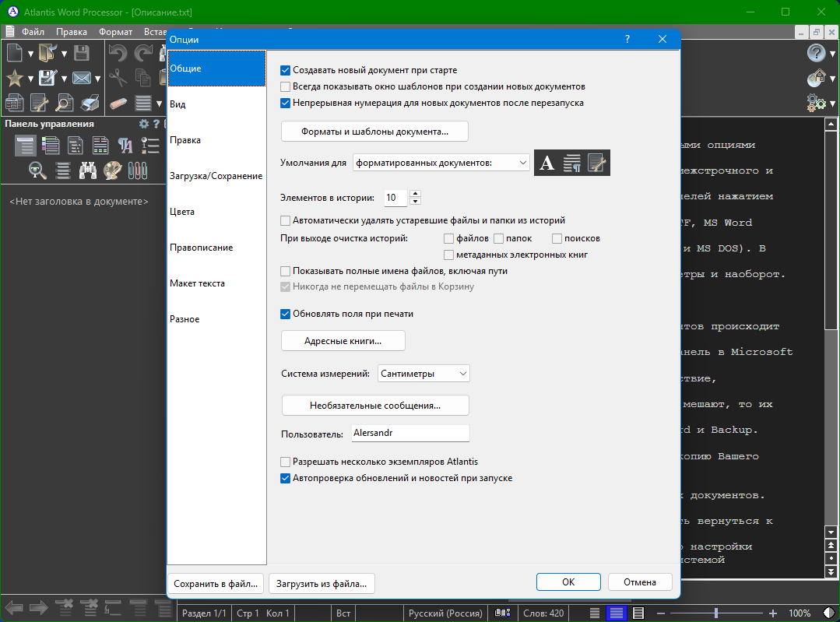Open default paragraph format settings icon
The width and height of the screenshot is (840, 622).
point(572,163)
